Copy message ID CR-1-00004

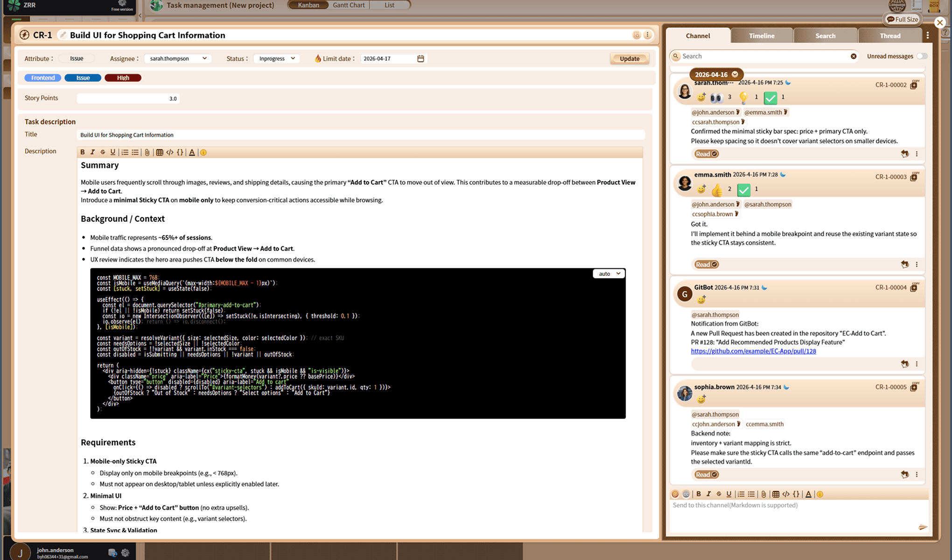(914, 287)
